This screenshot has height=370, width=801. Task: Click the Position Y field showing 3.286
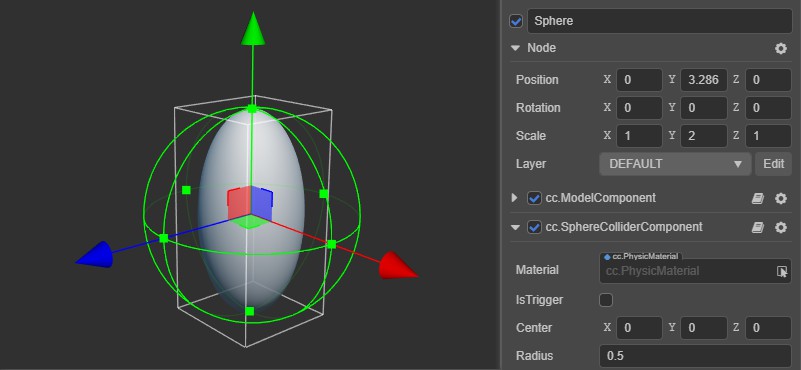pos(704,80)
